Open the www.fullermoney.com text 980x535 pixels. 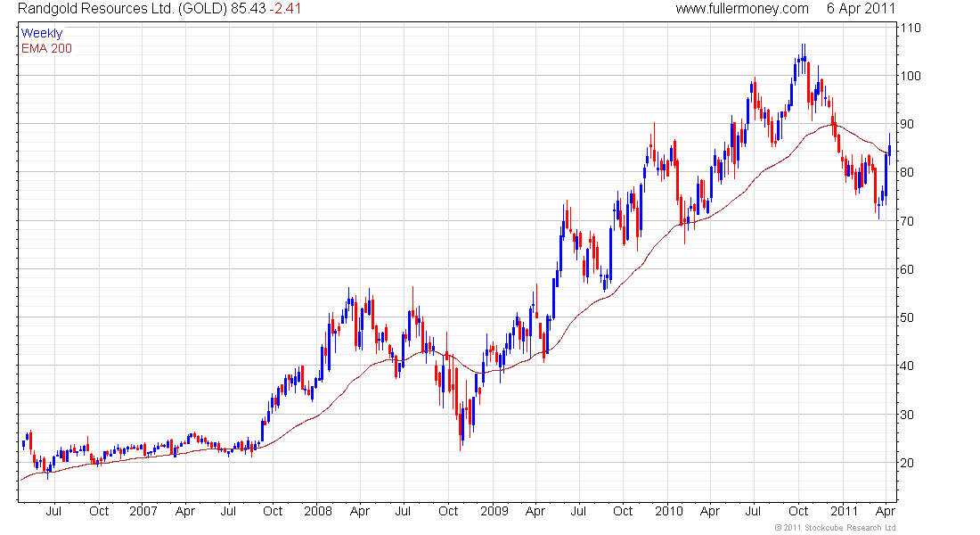tap(742, 9)
